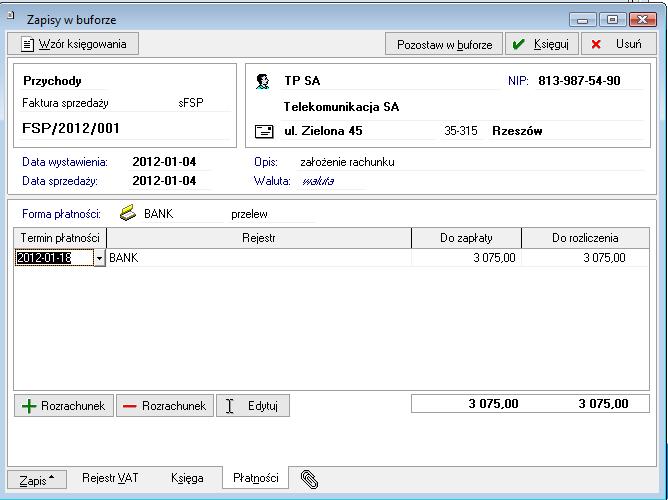The image size is (668, 500).
Task: Open the Zapis menu button
Action: click(x=37, y=480)
